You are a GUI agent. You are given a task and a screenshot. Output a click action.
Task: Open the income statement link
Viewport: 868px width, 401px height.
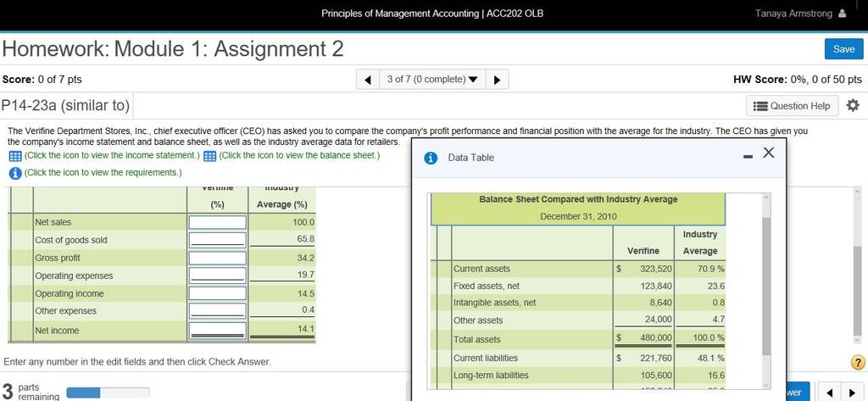click(x=113, y=155)
